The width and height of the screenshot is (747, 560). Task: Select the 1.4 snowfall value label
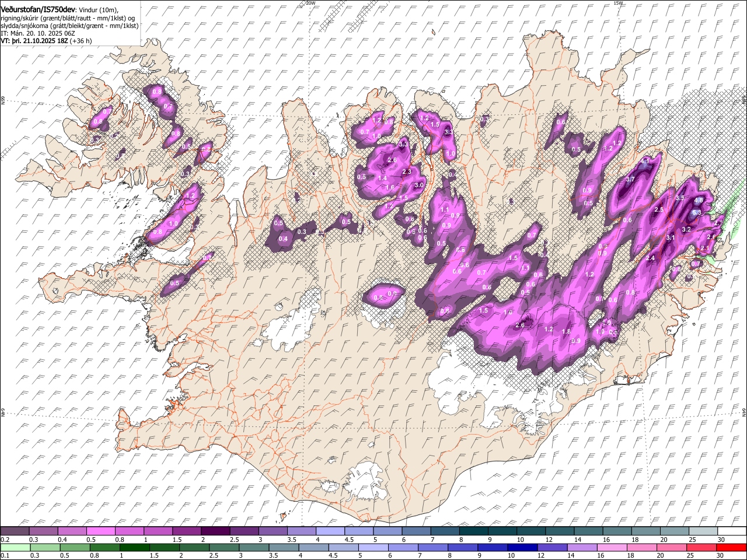(383, 178)
